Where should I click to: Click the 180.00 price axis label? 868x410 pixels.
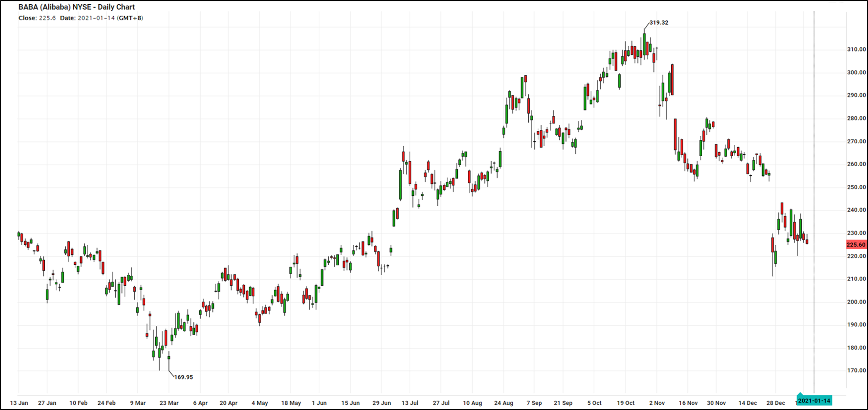[856, 348]
